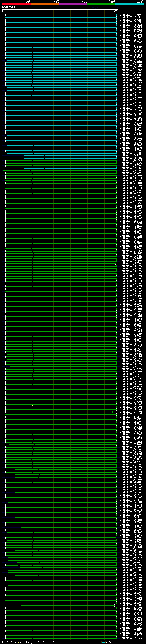This screenshot has height=644, width=146.
Task: Select label UniRef100_C0PES8
Action: tap(131, 50)
